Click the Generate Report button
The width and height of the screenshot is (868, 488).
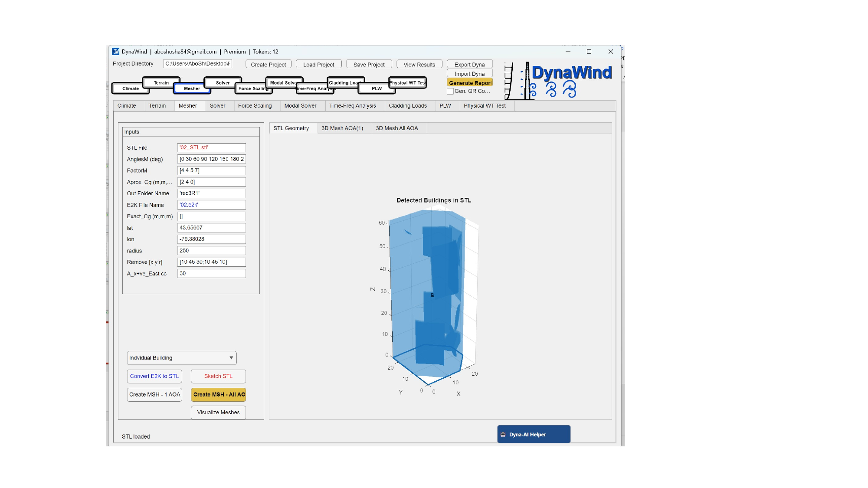tap(470, 83)
